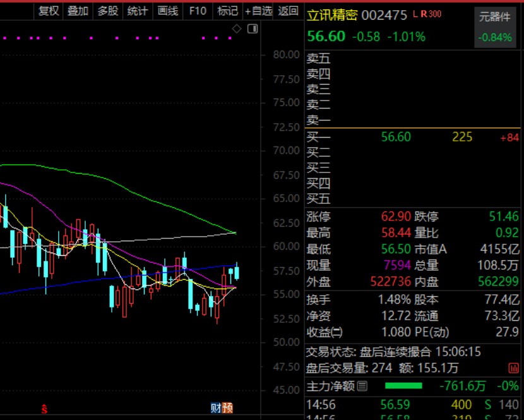Screen dimensions: 524x420
Task: Click 外盘 value 522736
Action: pos(391,282)
